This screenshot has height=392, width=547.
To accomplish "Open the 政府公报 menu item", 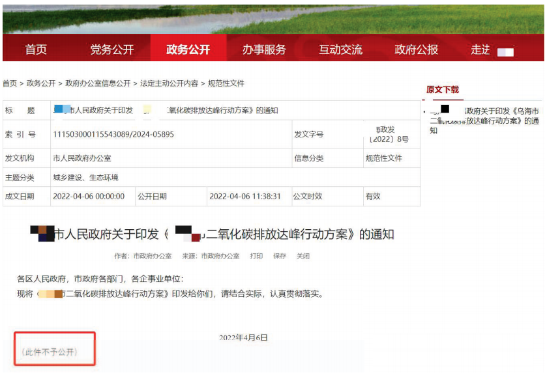I will pyautogui.click(x=416, y=50).
